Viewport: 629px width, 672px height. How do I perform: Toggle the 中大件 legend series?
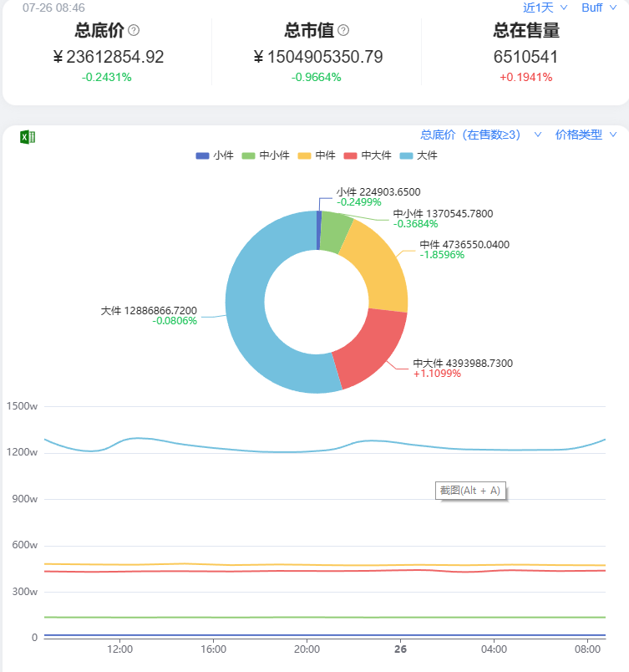368,155
